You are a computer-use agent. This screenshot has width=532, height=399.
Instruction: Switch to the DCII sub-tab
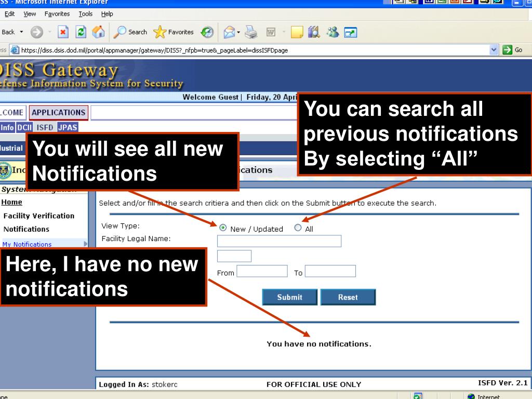click(x=24, y=128)
